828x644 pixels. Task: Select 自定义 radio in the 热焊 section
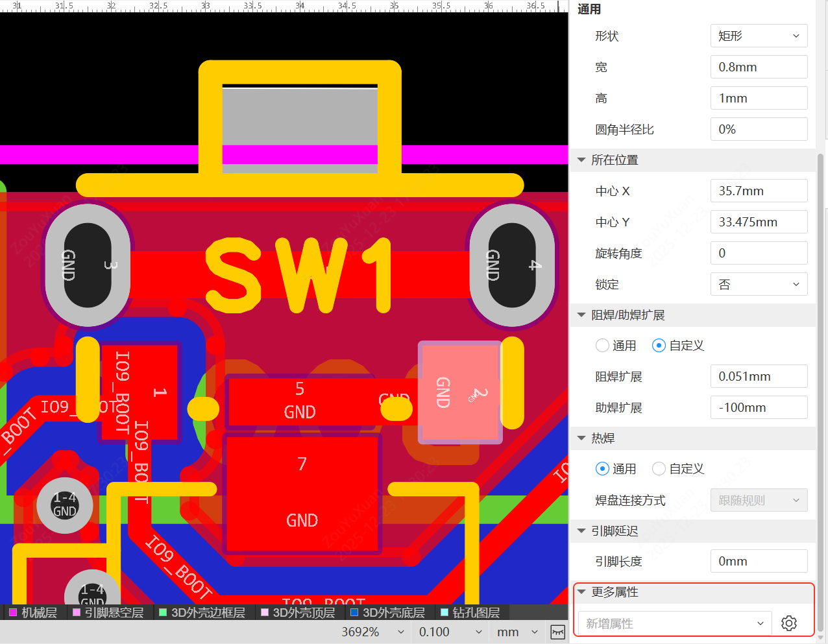[x=659, y=468]
